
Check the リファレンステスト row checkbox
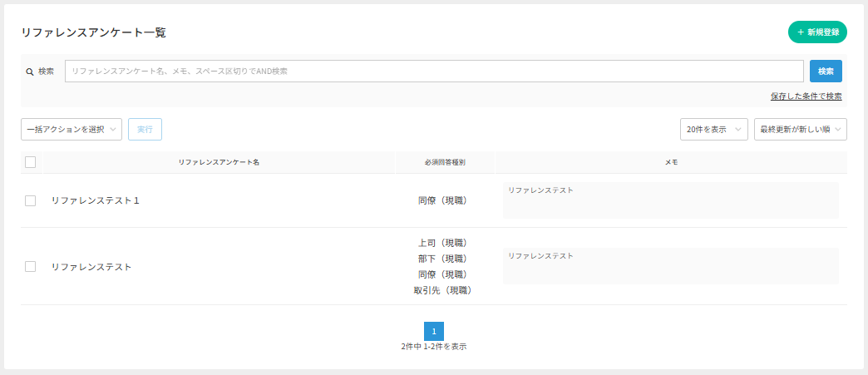31,267
